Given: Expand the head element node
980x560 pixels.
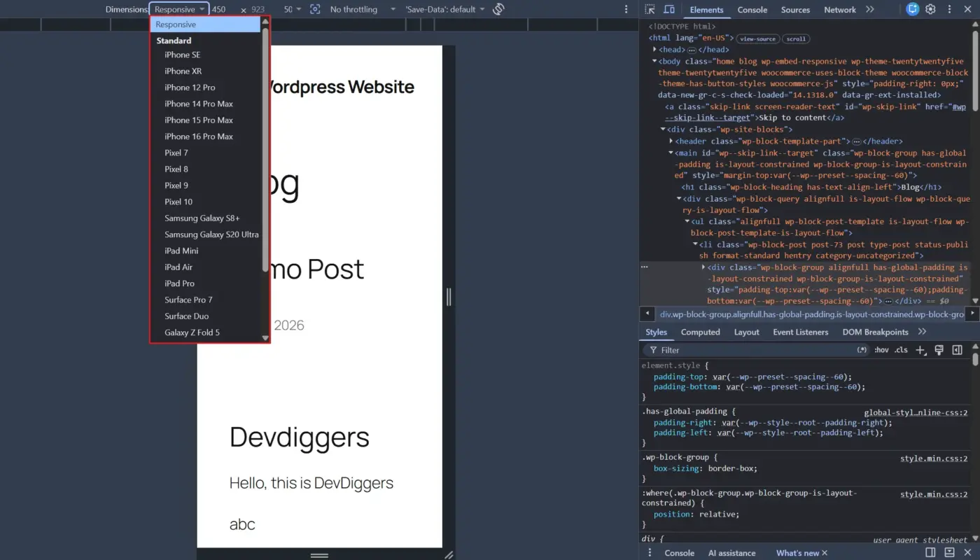Looking at the screenshot, I should coord(655,50).
